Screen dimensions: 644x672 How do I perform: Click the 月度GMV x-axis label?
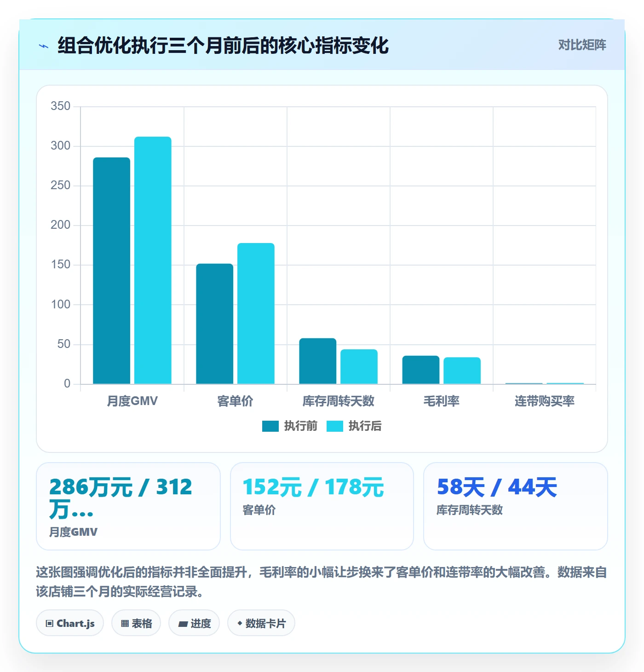coord(132,401)
